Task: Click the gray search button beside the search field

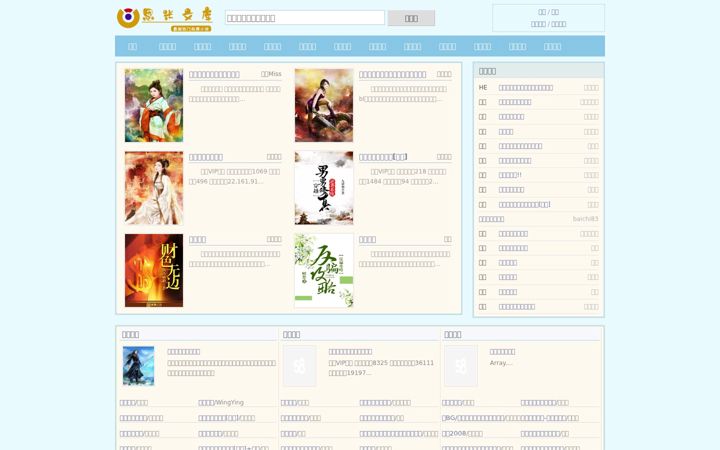Action: 411,18
